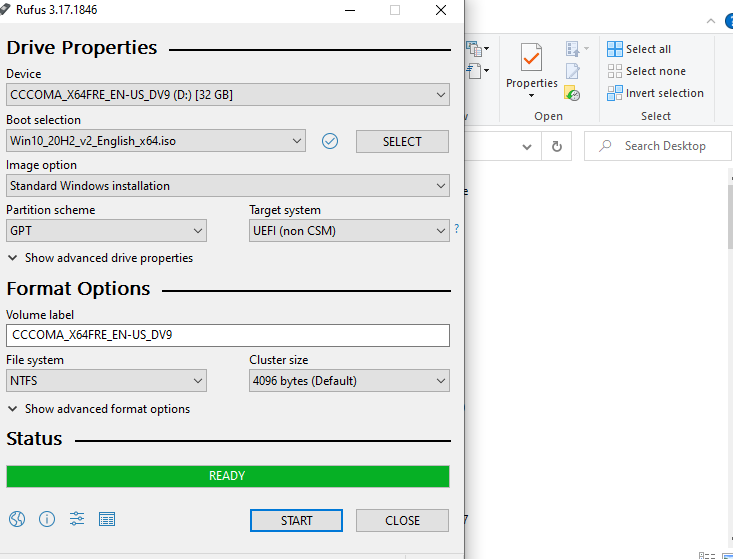The height and width of the screenshot is (559, 733).
Task: Expand Show advanced drive properties
Action: pyautogui.click(x=100, y=258)
